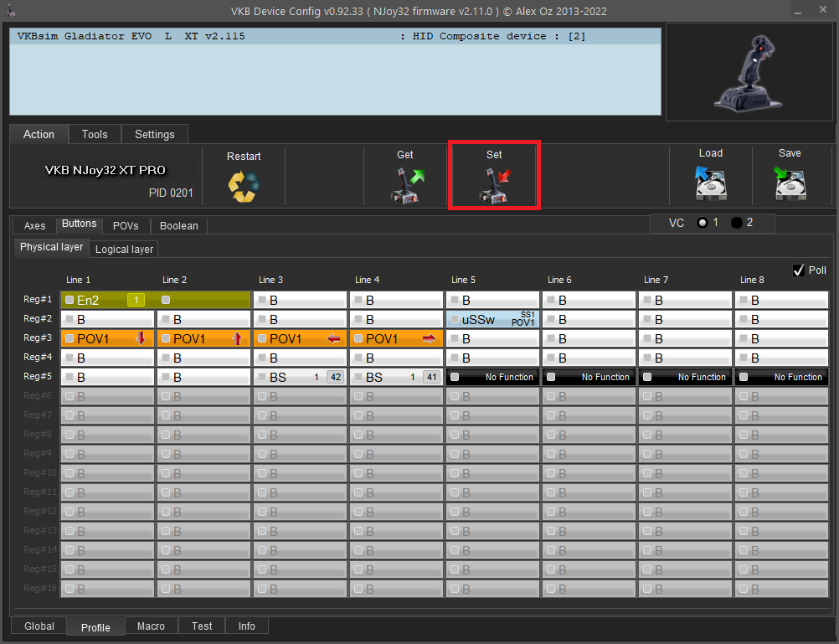The height and width of the screenshot is (644, 839).
Task: Switch to the Boolean tab
Action: [178, 226]
